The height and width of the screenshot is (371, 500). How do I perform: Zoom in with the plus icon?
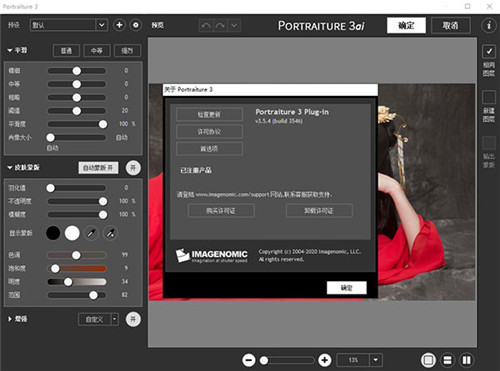pyautogui.click(x=325, y=360)
